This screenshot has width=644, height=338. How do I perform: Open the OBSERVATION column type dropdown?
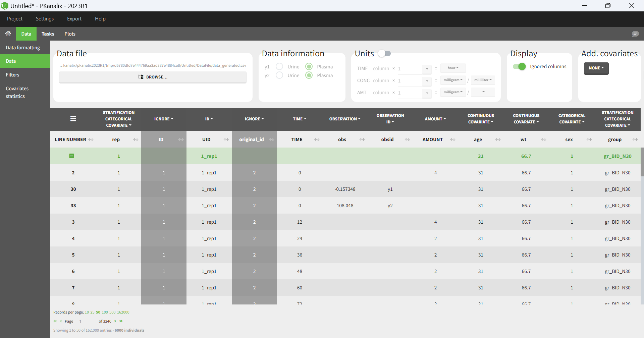345,119
